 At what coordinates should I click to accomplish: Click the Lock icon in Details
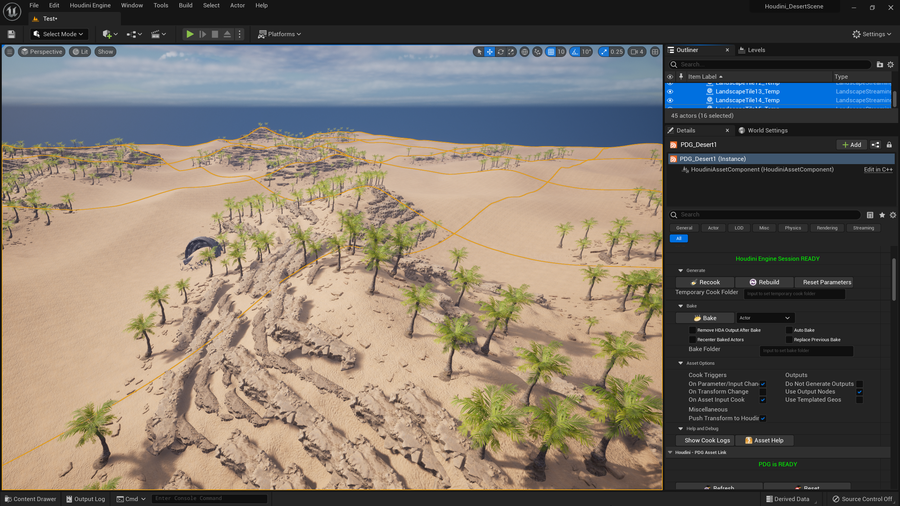point(889,145)
